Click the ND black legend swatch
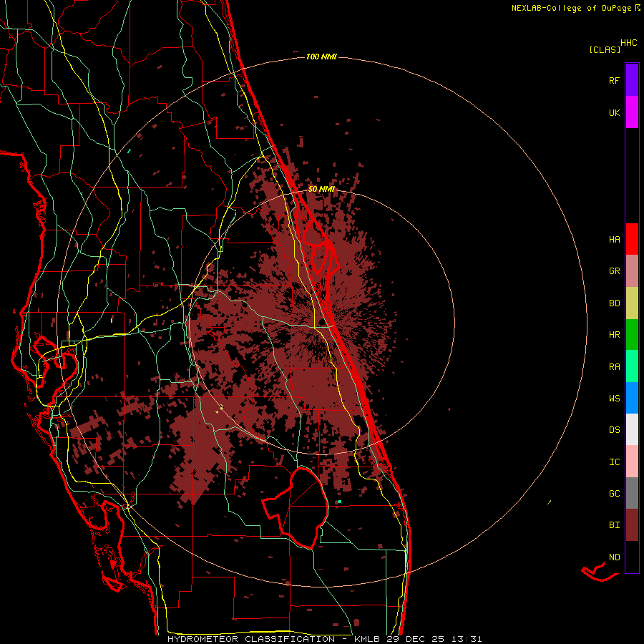Viewport: 644px width, 644px height. click(x=632, y=557)
